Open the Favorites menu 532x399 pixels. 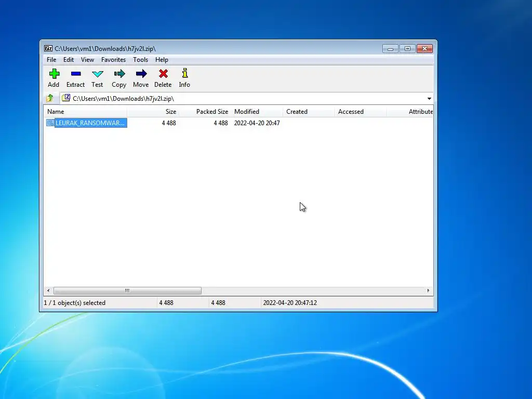point(113,60)
